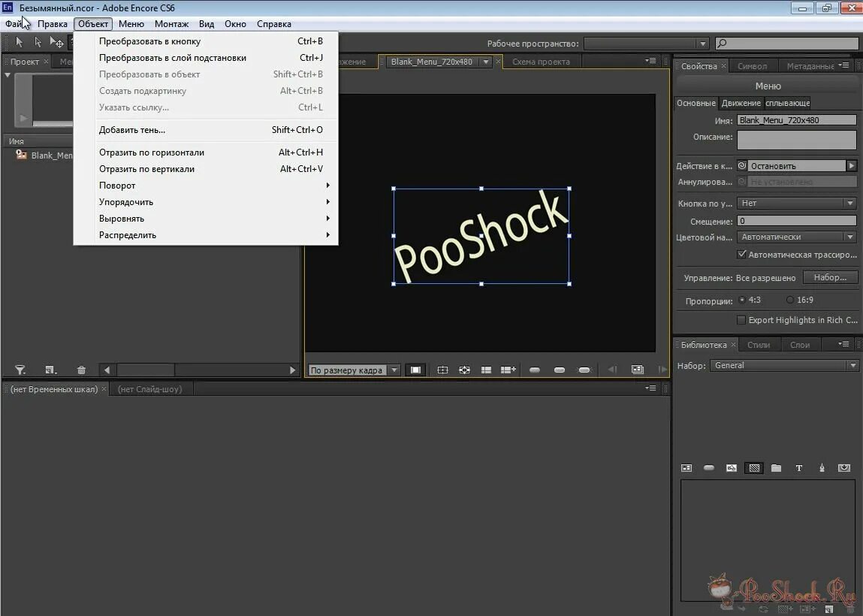Toggle replacement layers filter in Library
This screenshot has height=616, width=863.
click(844, 468)
